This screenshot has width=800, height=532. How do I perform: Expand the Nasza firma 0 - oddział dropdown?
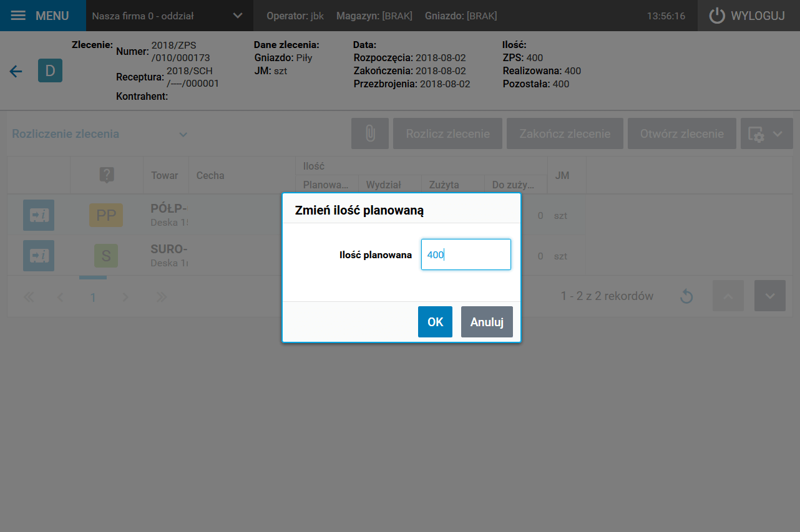[x=170, y=16]
